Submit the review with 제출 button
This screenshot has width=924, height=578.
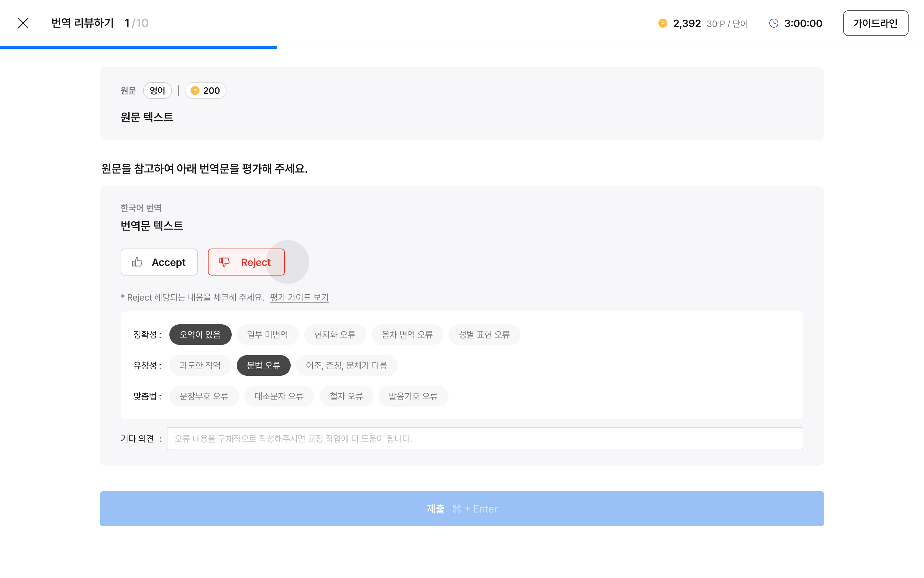tap(462, 508)
